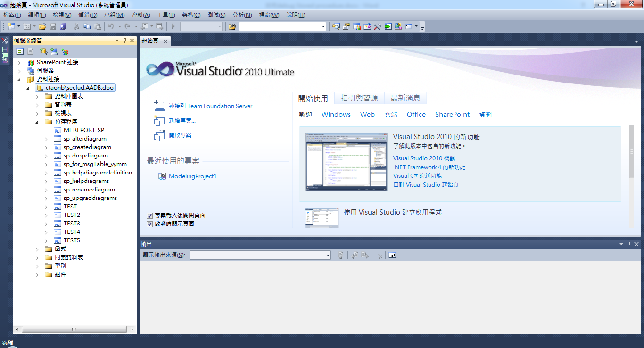The width and height of the screenshot is (644, 348).
Task: Click the Save All toolbar icon
Action: (x=62, y=26)
